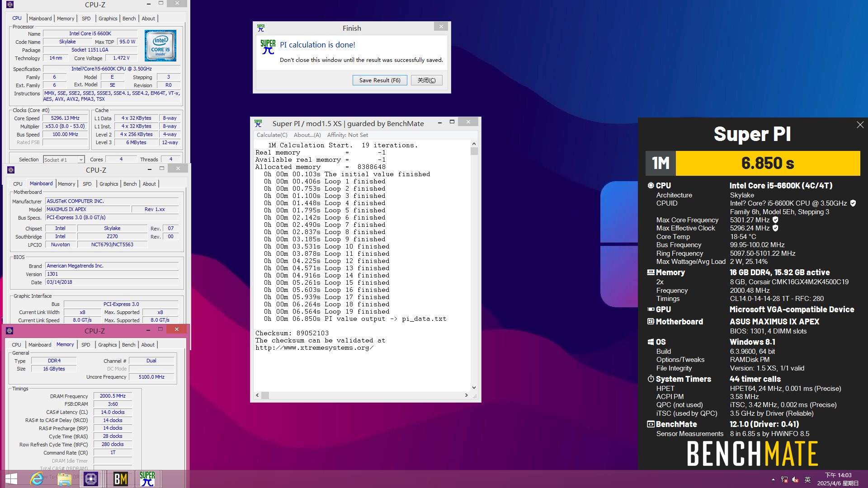Open the Mainboard tab in top CPU-Z window
Viewport: 868px width, 488px height.
(x=40, y=19)
